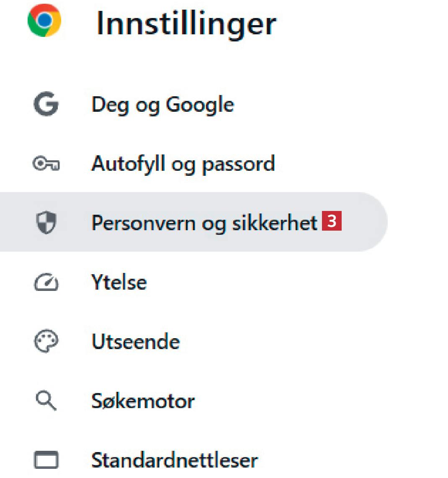The image size is (448, 478).
Task: Click the privacy shield icon
Action: coord(46,222)
